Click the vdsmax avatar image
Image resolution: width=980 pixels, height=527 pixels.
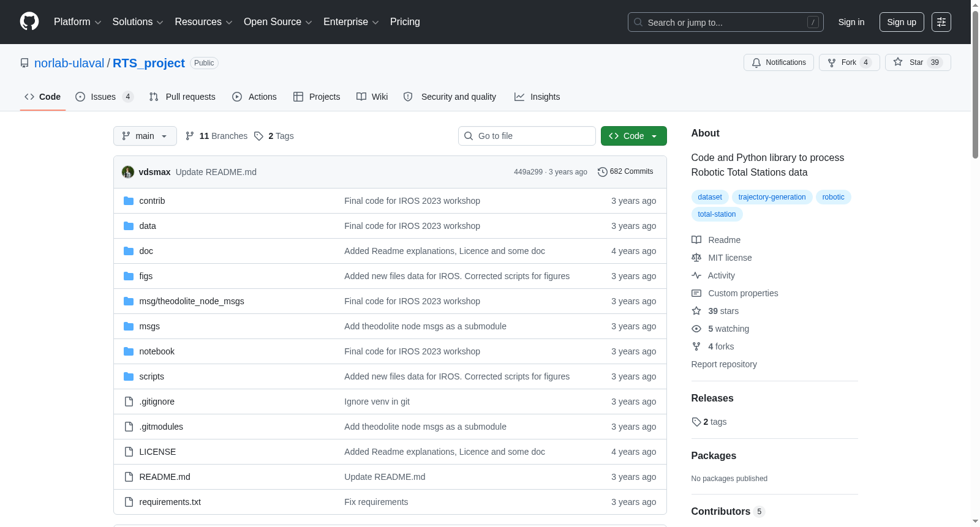pos(128,172)
